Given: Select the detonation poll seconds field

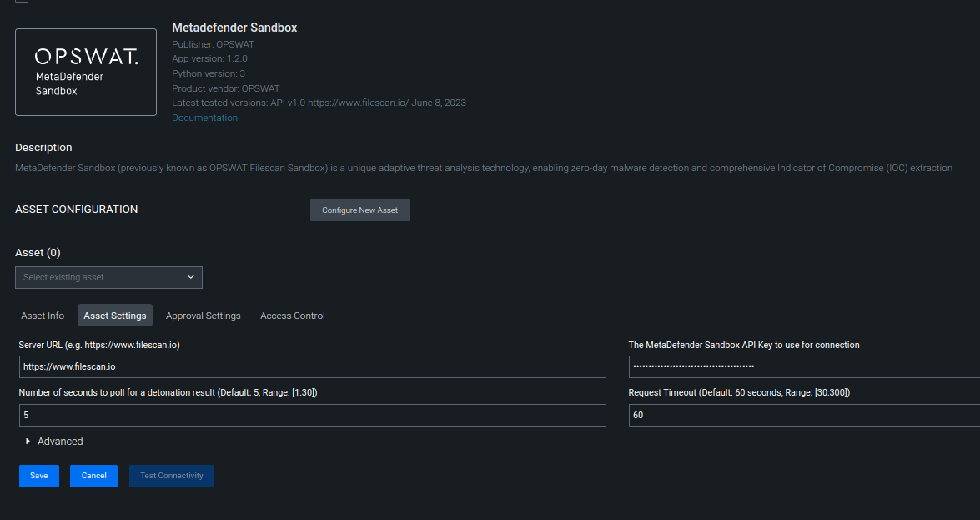Looking at the screenshot, I should coord(313,415).
